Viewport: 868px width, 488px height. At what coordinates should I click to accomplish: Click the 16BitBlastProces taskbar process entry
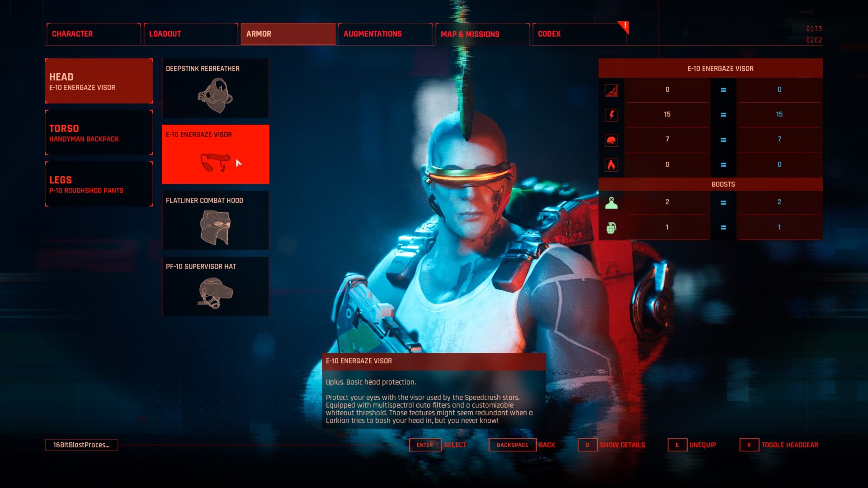[81, 445]
